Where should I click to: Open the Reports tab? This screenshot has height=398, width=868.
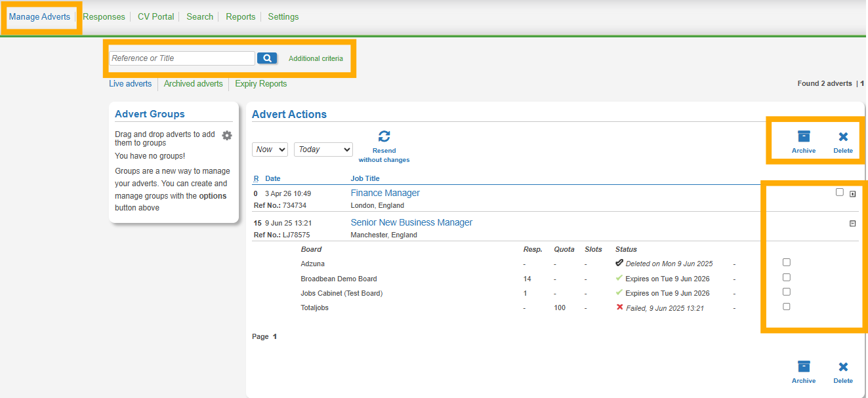coord(241,17)
